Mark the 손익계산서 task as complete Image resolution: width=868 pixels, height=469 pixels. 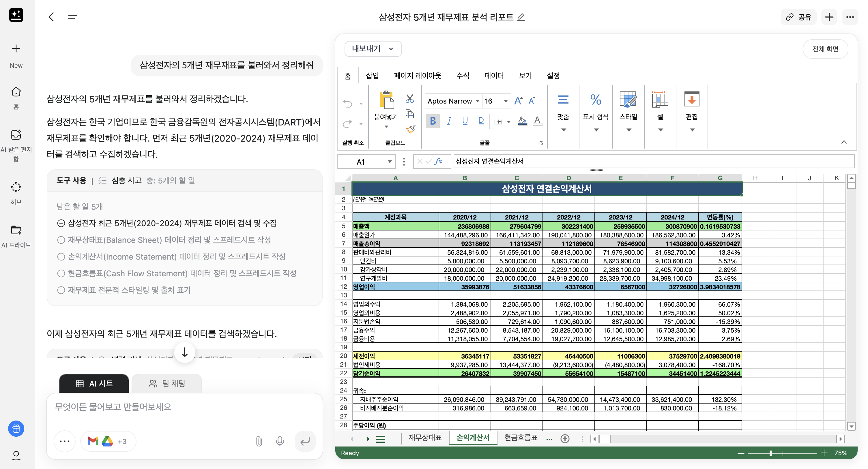coord(61,256)
